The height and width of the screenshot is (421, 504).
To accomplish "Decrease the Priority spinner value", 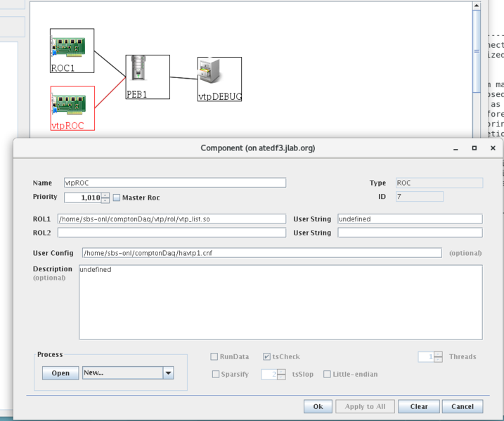I will click(x=105, y=200).
